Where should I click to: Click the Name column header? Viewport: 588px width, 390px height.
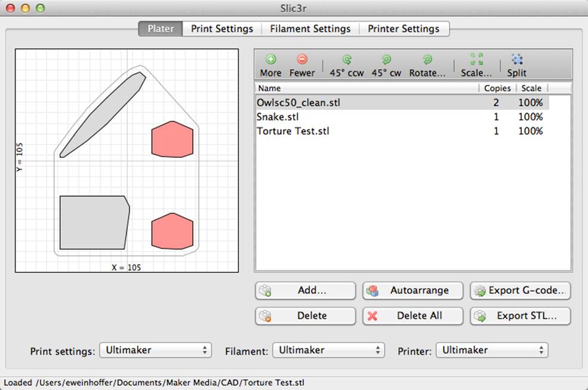pos(367,88)
